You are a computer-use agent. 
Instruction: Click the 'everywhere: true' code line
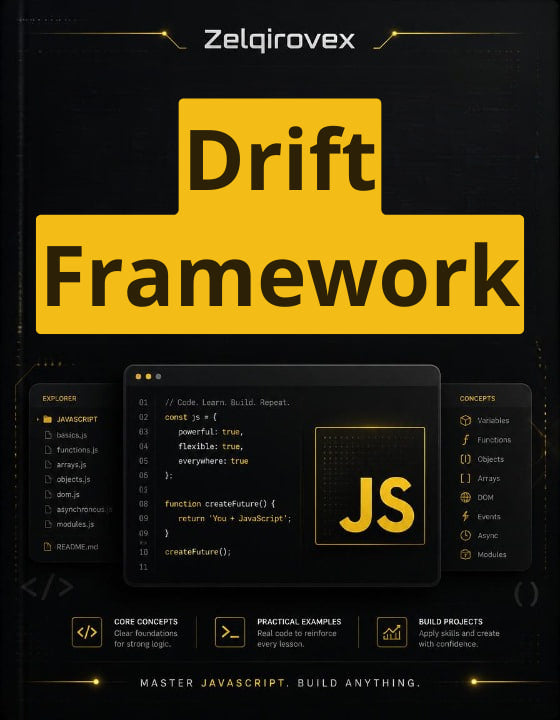click(x=213, y=461)
